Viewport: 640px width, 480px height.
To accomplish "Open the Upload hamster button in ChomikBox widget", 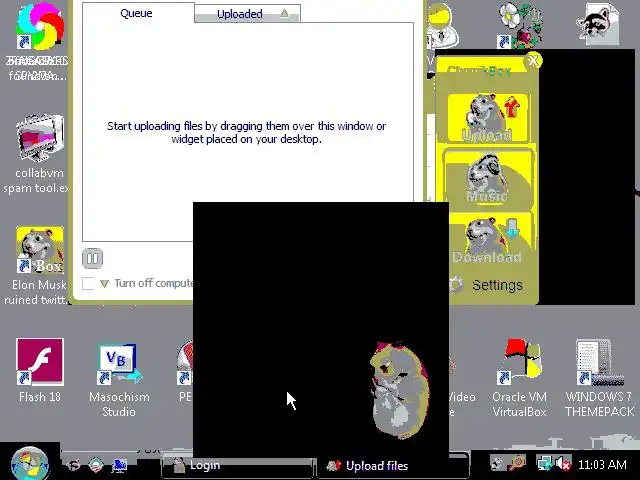I will 487,118.
